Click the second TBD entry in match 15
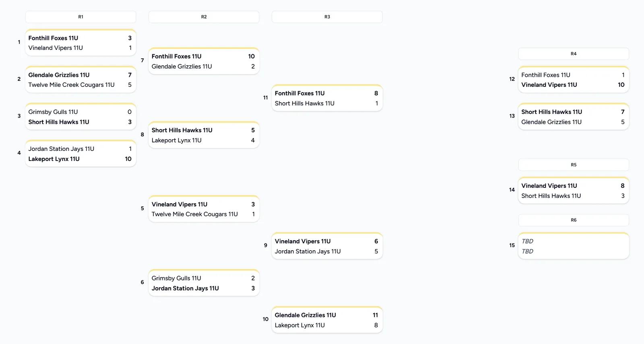The image size is (644, 344). pos(527,251)
